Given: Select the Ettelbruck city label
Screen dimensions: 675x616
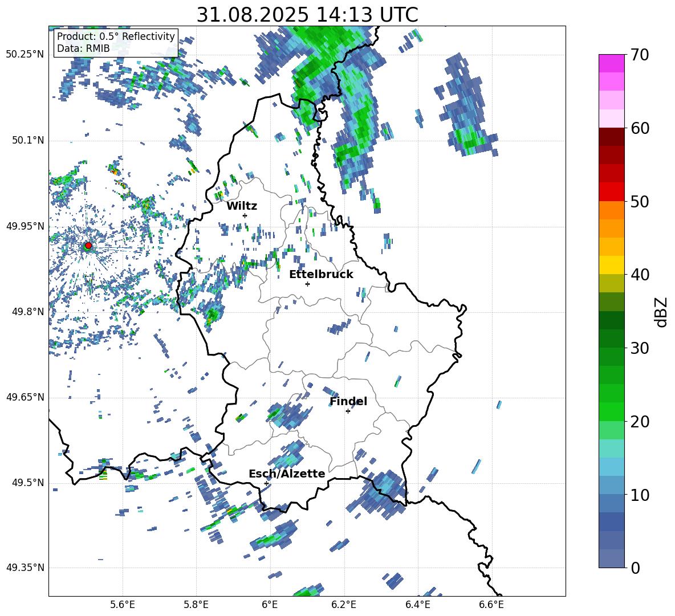Looking at the screenshot, I should pyautogui.click(x=321, y=275).
